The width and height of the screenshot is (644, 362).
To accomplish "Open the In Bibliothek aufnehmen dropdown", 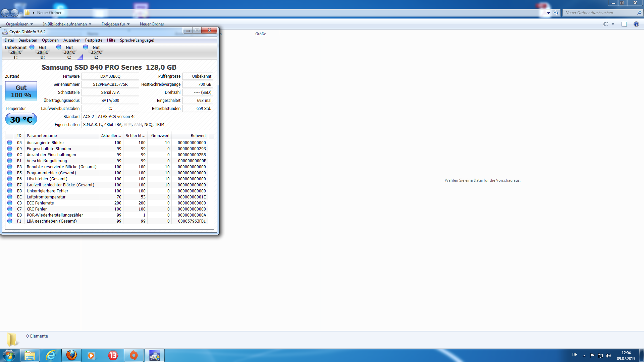I will (67, 24).
